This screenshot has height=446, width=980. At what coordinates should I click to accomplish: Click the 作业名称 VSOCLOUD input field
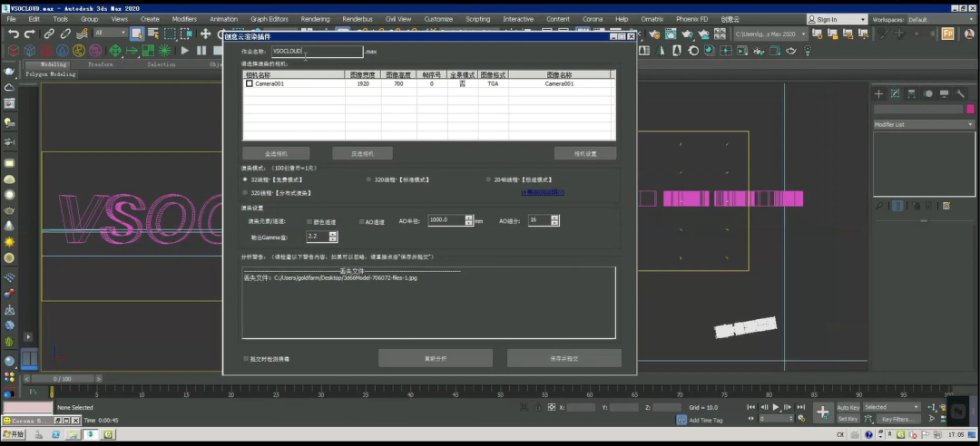point(318,52)
